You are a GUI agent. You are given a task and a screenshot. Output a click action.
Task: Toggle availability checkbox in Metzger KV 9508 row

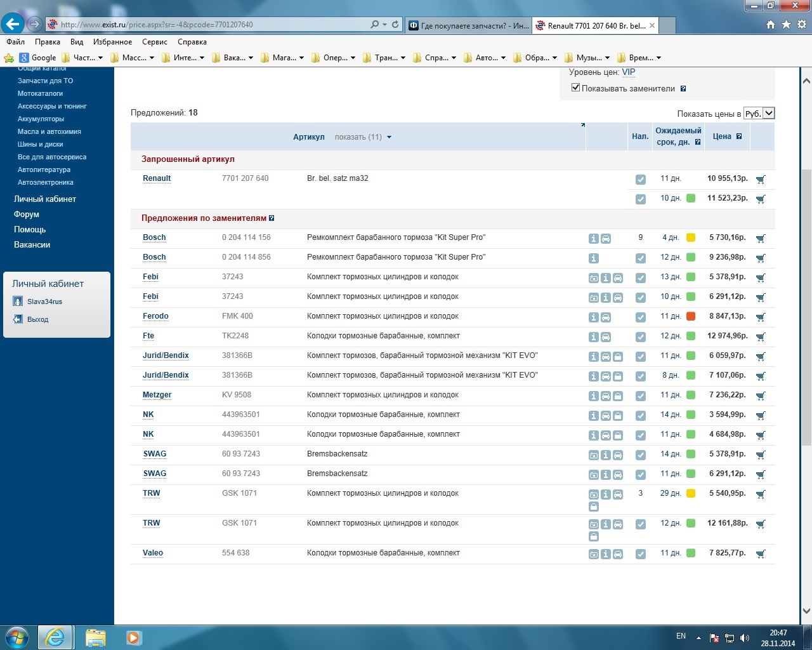pyautogui.click(x=641, y=396)
